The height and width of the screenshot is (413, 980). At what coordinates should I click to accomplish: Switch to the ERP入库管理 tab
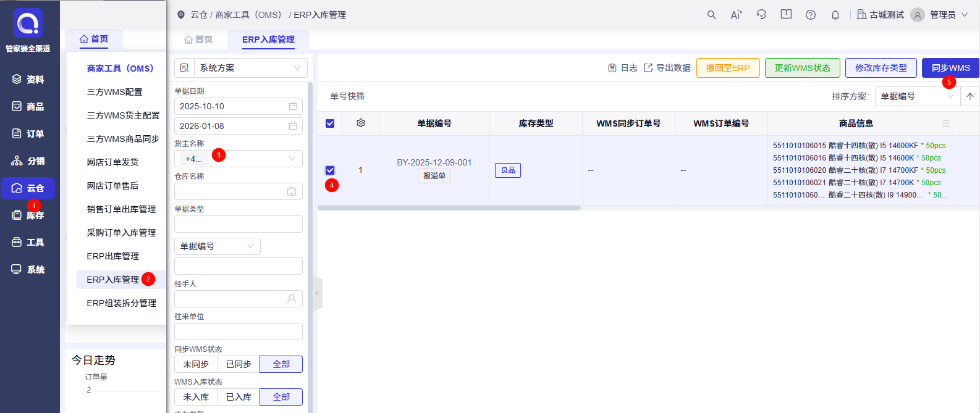[x=268, y=40]
